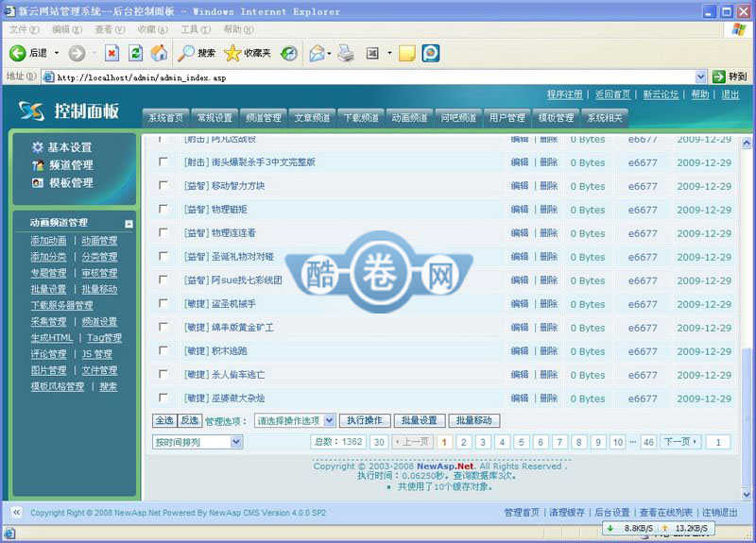Screen dimensions: 756x543
Task: Click the 模板管理 sidebar icon
Action: (38, 183)
